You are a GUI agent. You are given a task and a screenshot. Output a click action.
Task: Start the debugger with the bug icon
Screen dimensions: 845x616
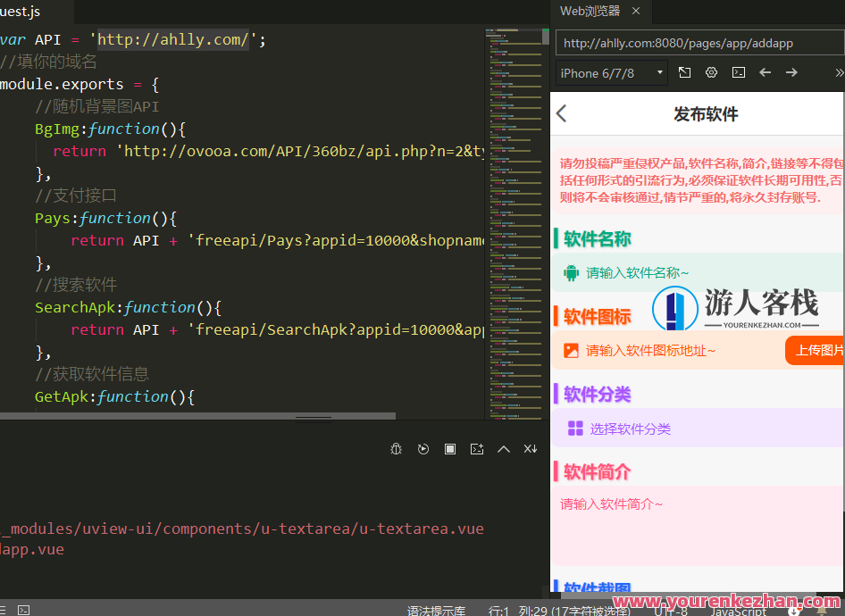pos(396,449)
